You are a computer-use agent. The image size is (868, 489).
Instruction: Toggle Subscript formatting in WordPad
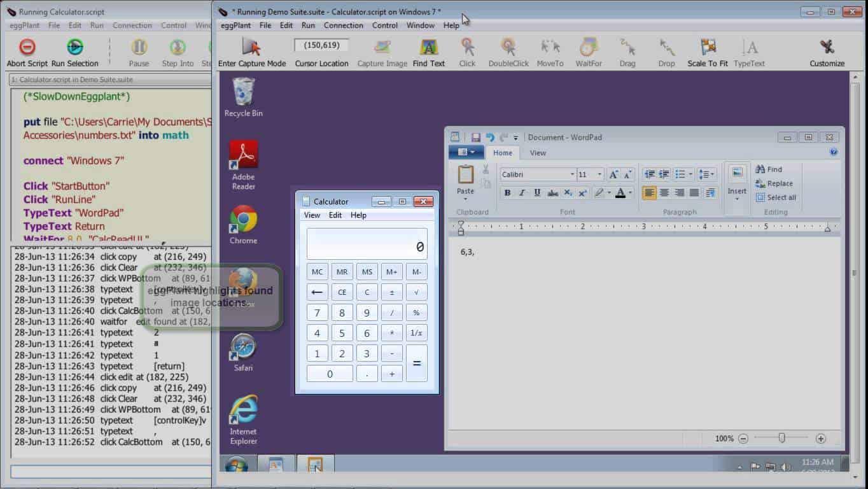click(568, 193)
